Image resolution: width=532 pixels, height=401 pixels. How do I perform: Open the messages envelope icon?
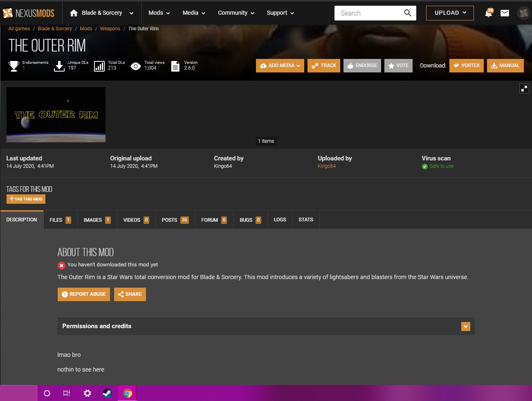point(505,13)
